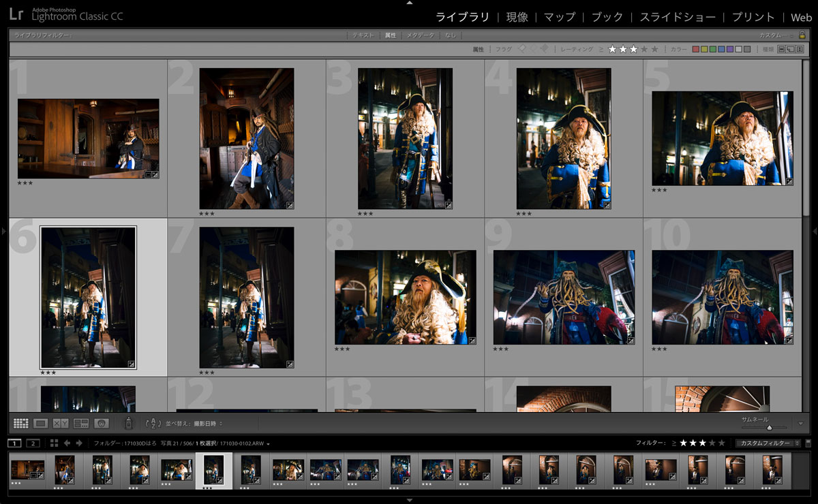Open the second window button 2

[x=33, y=443]
